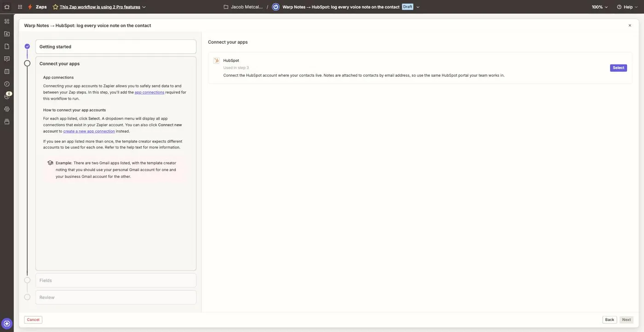Viewport: 644px width, 332px height.
Task: Open the calendar icon in the sidebar
Action: [x=6, y=71]
